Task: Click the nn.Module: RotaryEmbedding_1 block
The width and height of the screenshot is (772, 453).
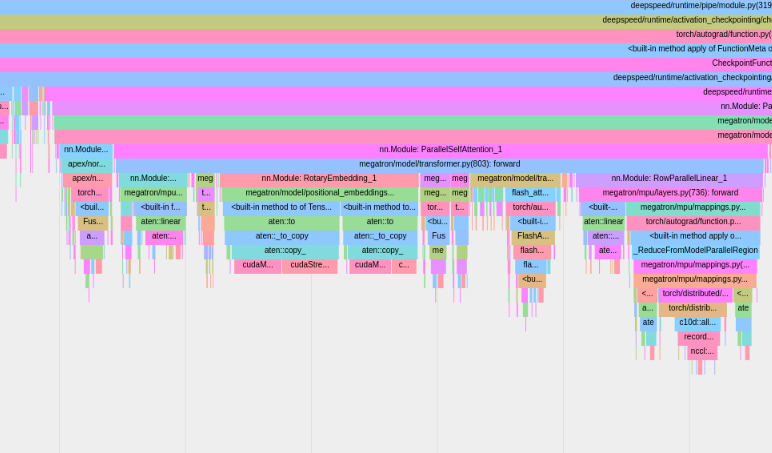Action: point(319,179)
